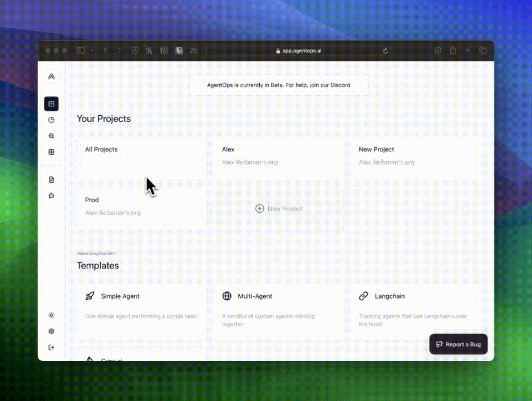The height and width of the screenshot is (401, 532).
Task: Click the Report a Bug button
Action: pos(459,344)
